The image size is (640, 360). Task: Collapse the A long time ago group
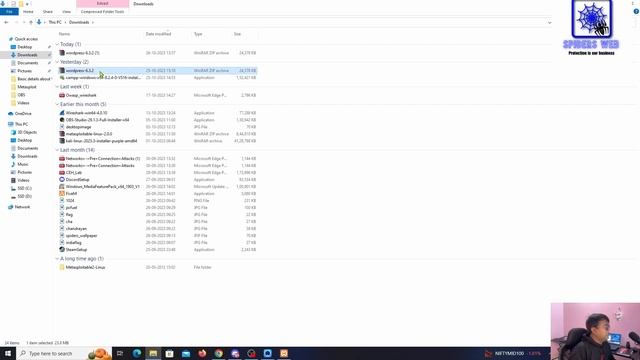[57, 259]
